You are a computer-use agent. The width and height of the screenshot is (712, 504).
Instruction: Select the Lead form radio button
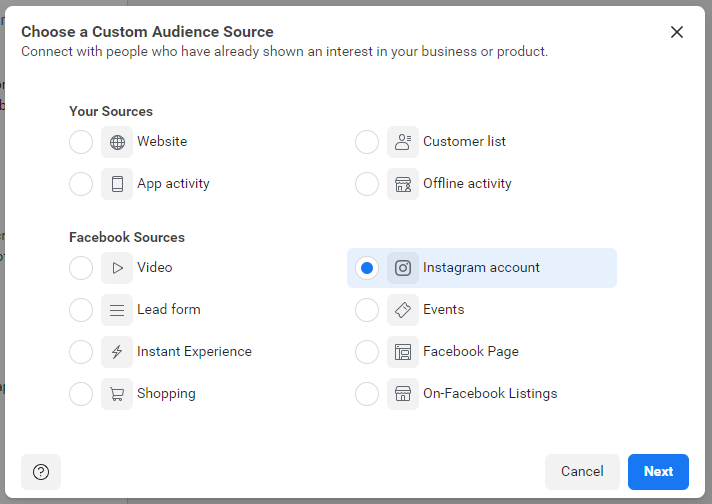pyautogui.click(x=81, y=310)
